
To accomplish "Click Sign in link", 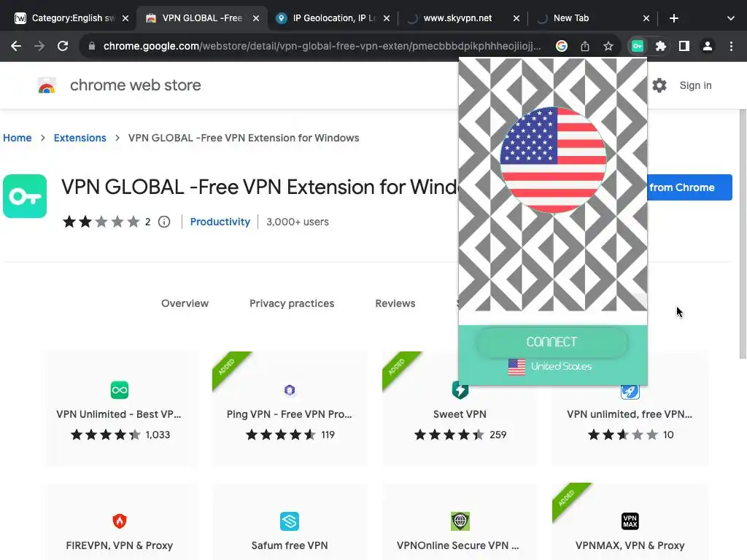I will click(695, 85).
